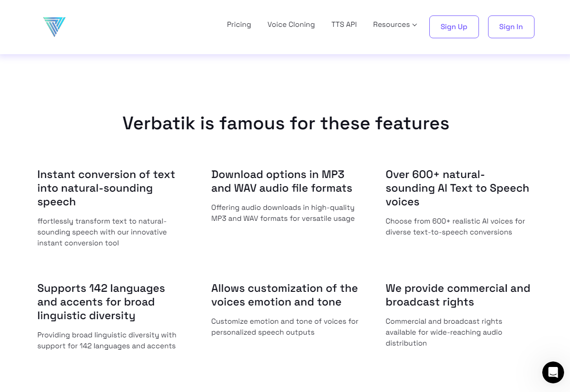Click the 'We provide commercial and broadcast rights' heading
The height and width of the screenshot is (392, 570).
point(458,295)
